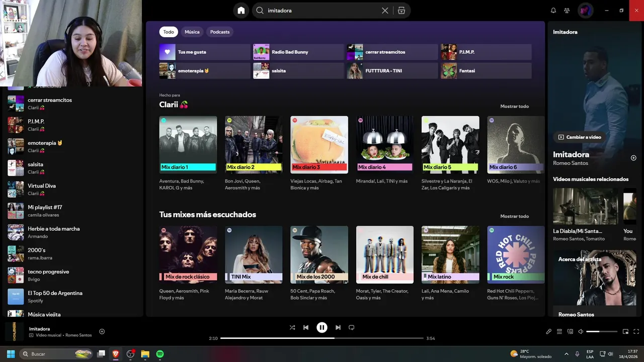Expand hidden system tray icons chevron
Image resolution: width=644 pixels, height=362 pixels.
567,354
